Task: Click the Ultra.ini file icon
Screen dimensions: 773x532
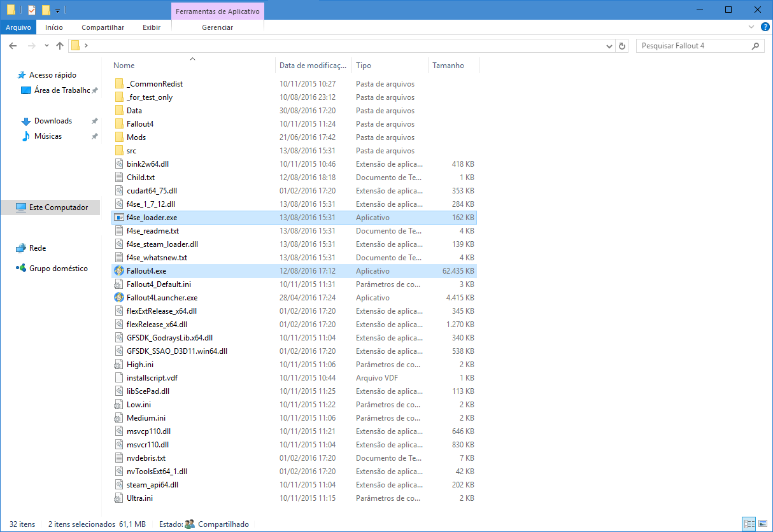Action: point(118,498)
